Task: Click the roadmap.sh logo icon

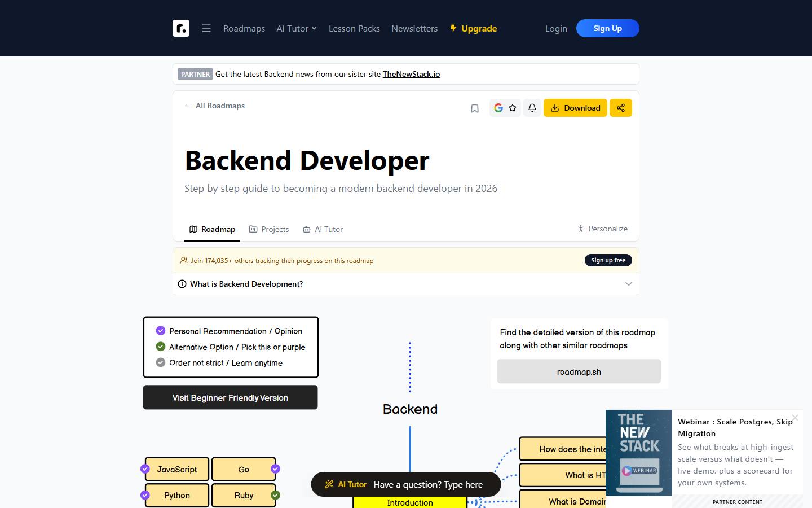Action: pyautogui.click(x=181, y=28)
